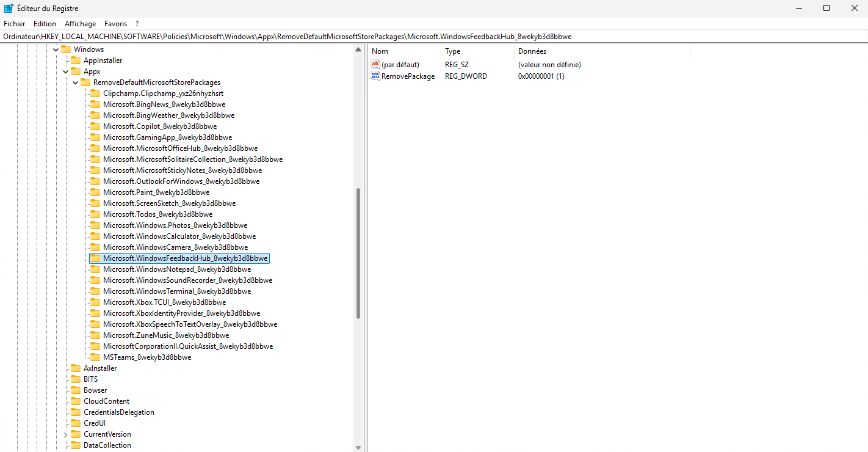868x452 pixels.
Task: Sort values by the Type column header
Action: point(477,51)
